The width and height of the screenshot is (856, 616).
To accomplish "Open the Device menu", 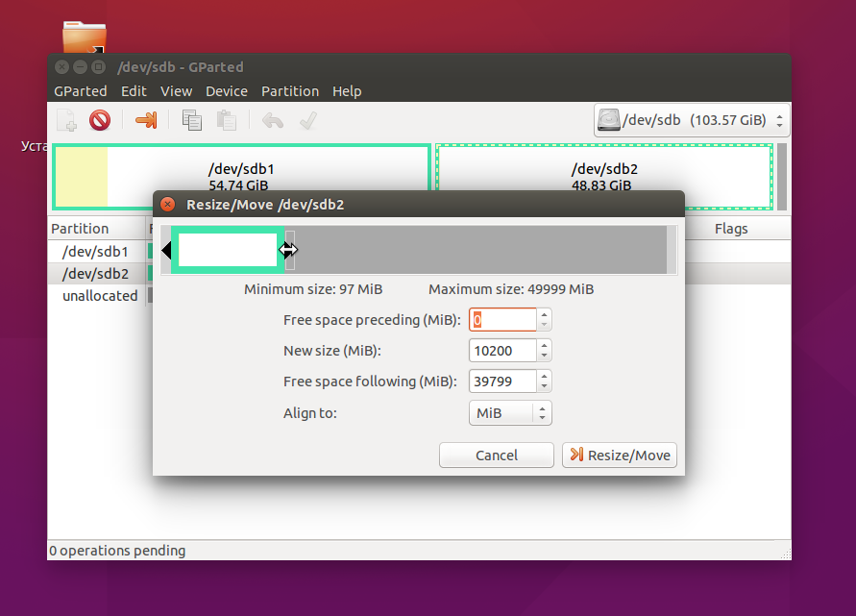I will 226,91.
